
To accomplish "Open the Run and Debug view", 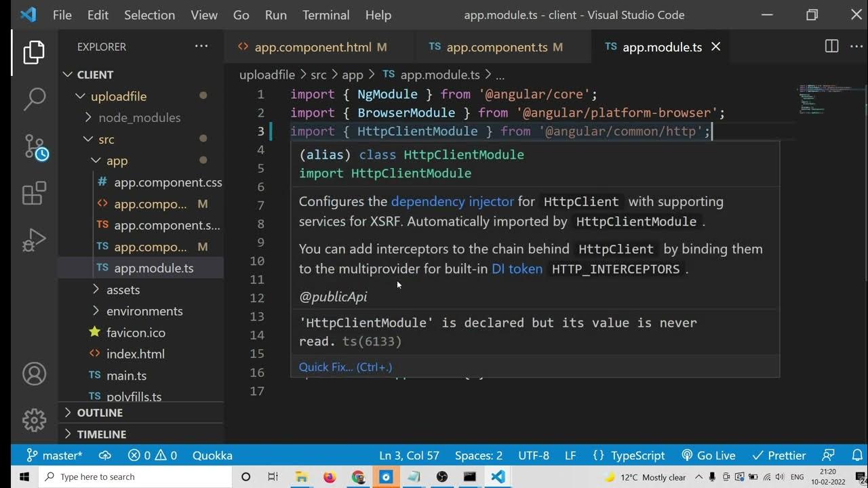I will tap(34, 240).
